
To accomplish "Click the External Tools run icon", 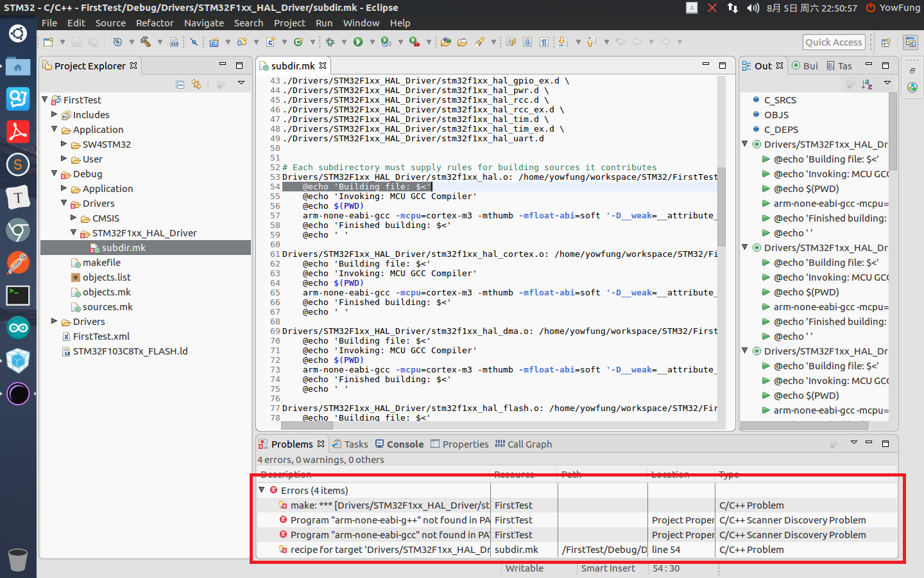I will pyautogui.click(x=415, y=42).
